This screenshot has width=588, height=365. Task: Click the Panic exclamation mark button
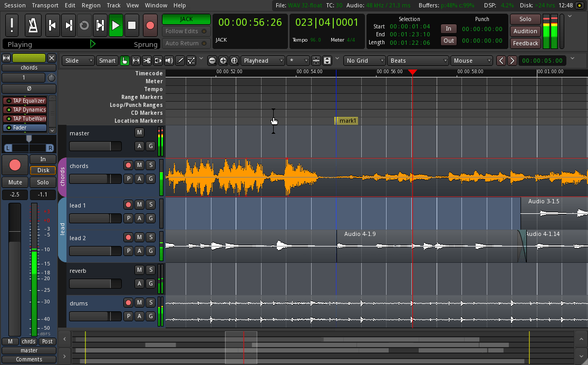13,25
